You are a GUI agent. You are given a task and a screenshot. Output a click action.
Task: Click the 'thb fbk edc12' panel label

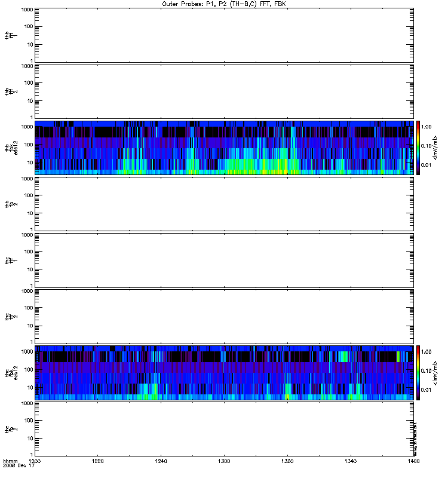point(11,148)
